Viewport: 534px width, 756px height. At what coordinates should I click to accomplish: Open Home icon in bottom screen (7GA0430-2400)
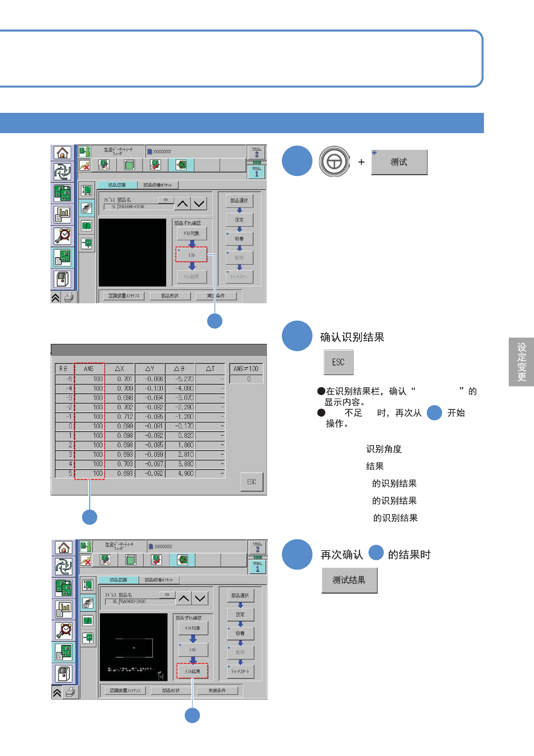click(64, 547)
